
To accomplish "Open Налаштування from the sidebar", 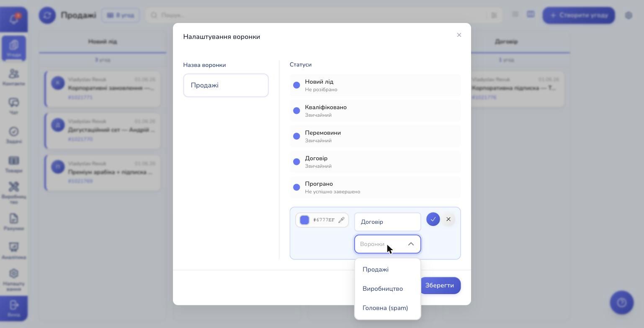I will tap(14, 280).
